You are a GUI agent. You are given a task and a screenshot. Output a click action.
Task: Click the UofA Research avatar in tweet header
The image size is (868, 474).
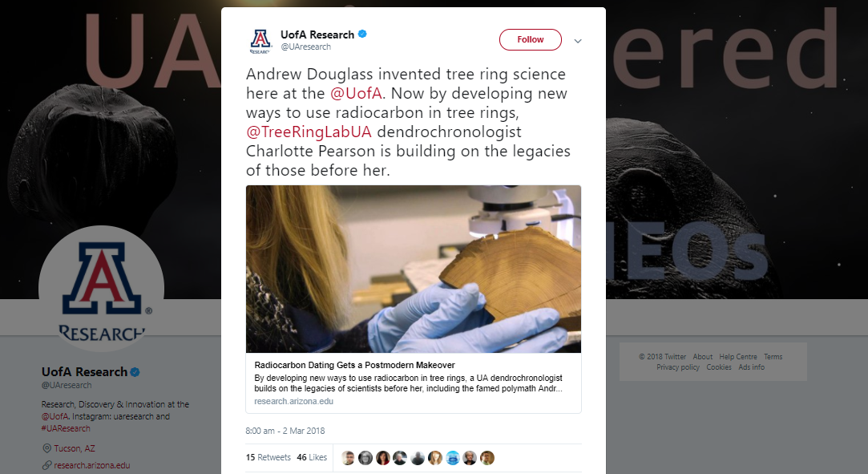(260, 41)
